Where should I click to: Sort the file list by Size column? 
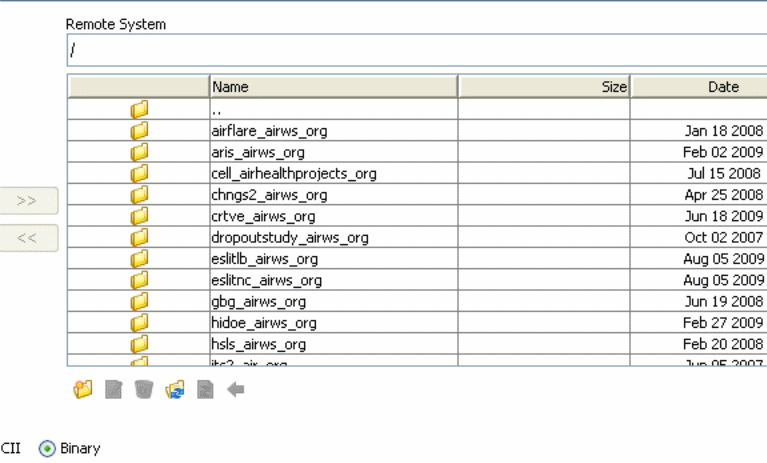click(x=544, y=87)
